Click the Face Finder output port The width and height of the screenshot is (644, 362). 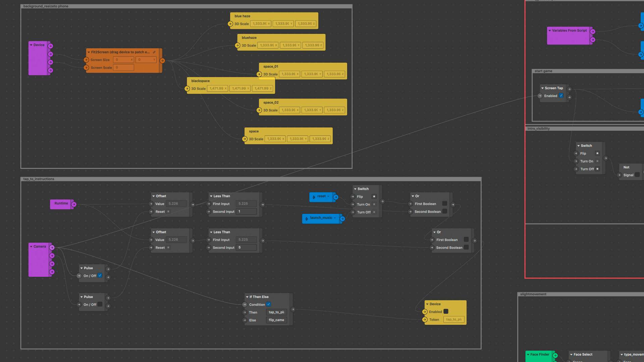pyautogui.click(x=555, y=355)
